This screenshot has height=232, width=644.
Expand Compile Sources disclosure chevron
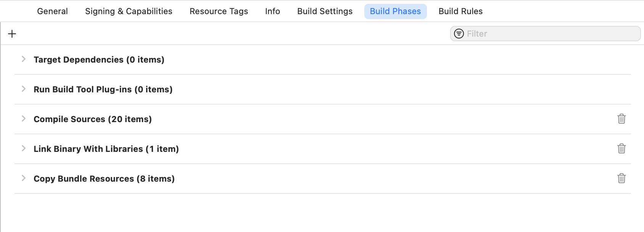pyautogui.click(x=24, y=119)
